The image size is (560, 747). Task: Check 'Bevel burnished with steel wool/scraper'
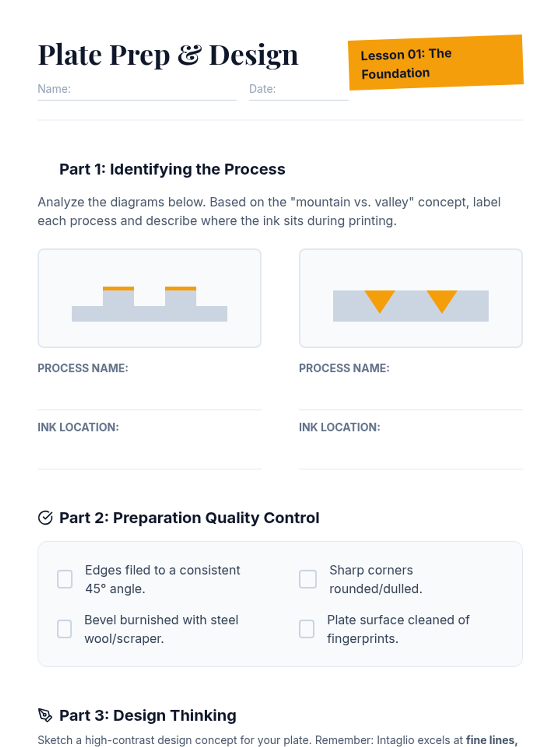pos(64,629)
